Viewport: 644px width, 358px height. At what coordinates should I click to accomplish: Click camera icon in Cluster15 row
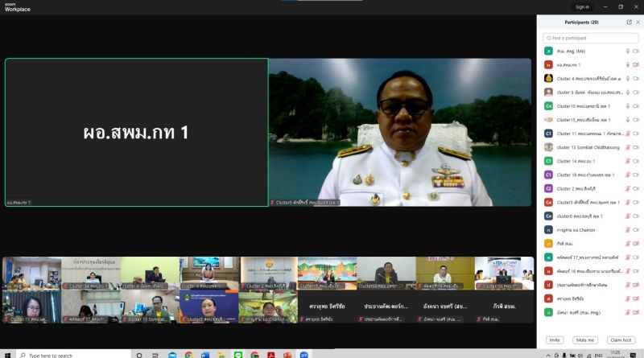pos(636,120)
